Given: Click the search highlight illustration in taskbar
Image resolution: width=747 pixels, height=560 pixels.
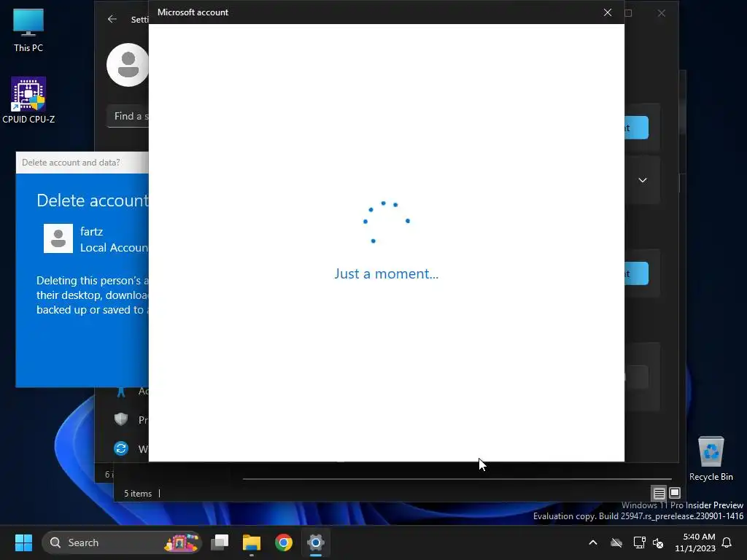Looking at the screenshot, I should [181, 542].
